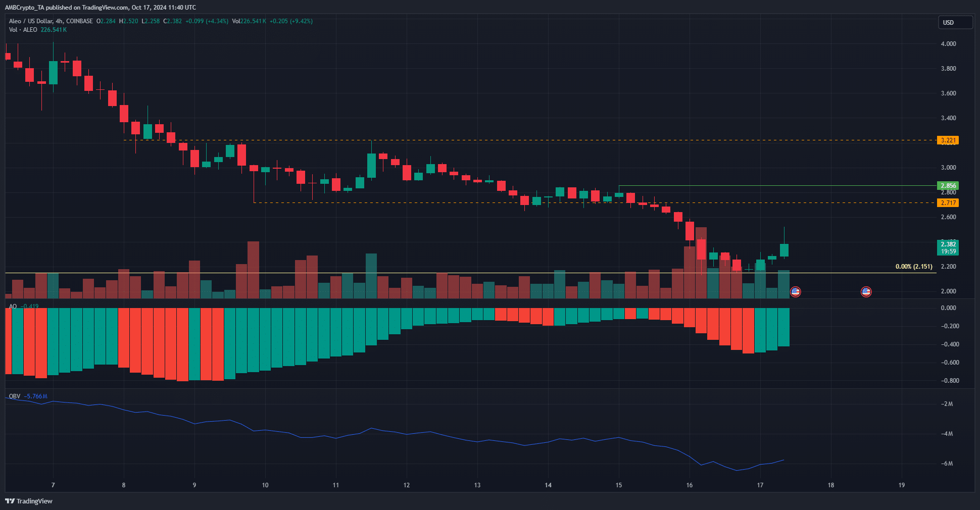Click the -2M OBV axis label

pos(947,404)
